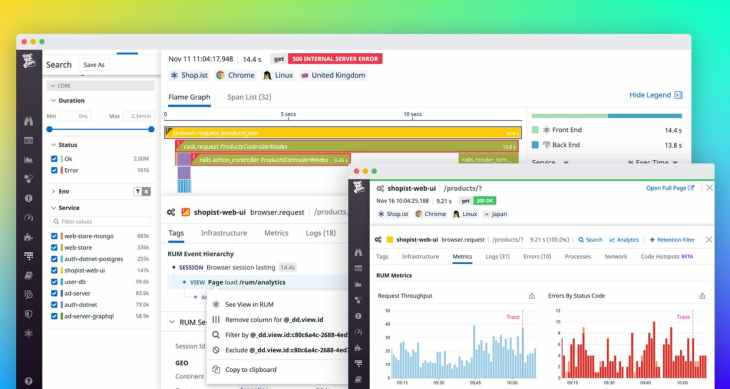Select See View in RUM menu item
Screen dimensions: 730x389
point(249,304)
